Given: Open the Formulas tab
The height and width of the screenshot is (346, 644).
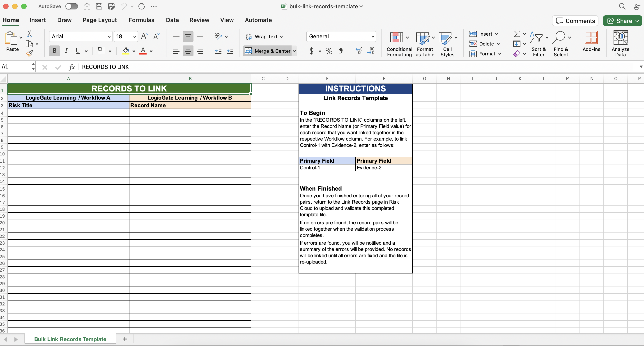Looking at the screenshot, I should [x=142, y=20].
